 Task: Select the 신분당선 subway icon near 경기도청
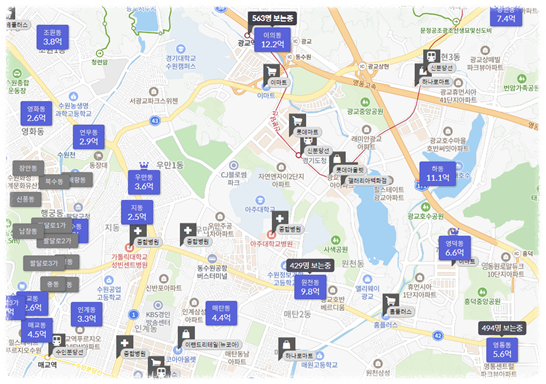coord(308,141)
